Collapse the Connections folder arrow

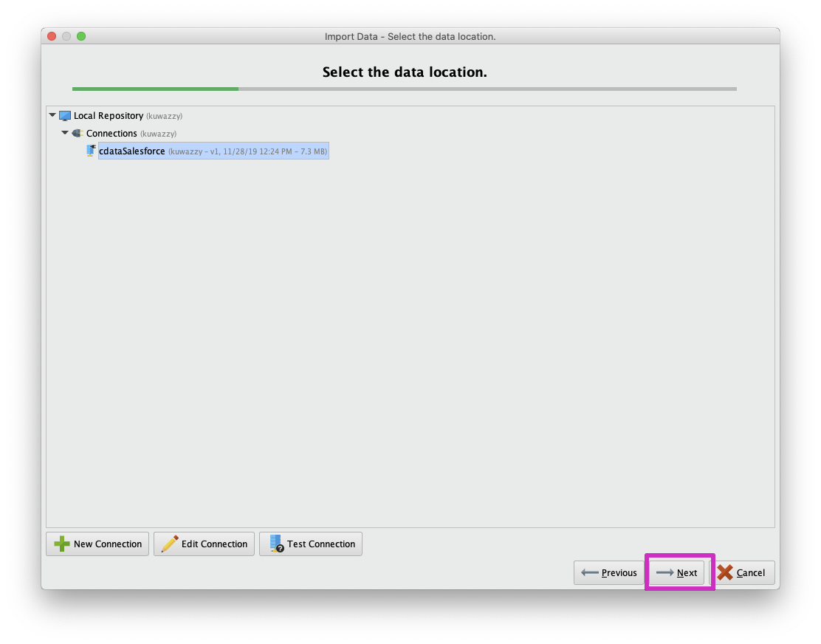65,133
